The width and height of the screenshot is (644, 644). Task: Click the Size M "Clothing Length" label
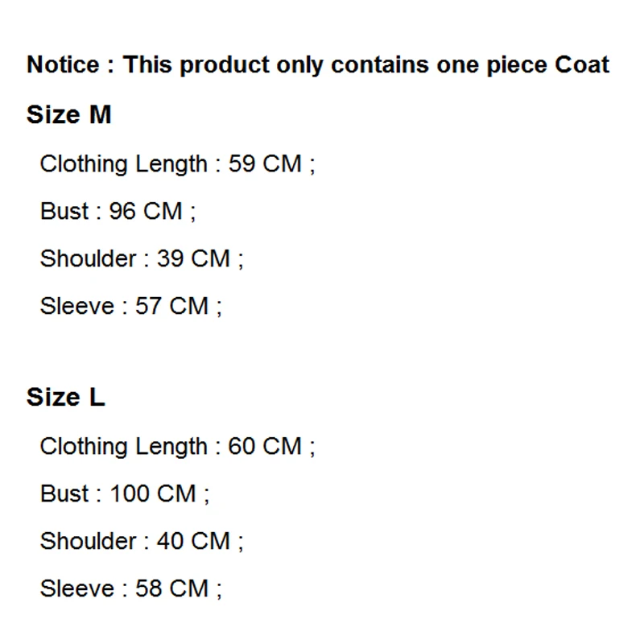pyautogui.click(x=123, y=165)
